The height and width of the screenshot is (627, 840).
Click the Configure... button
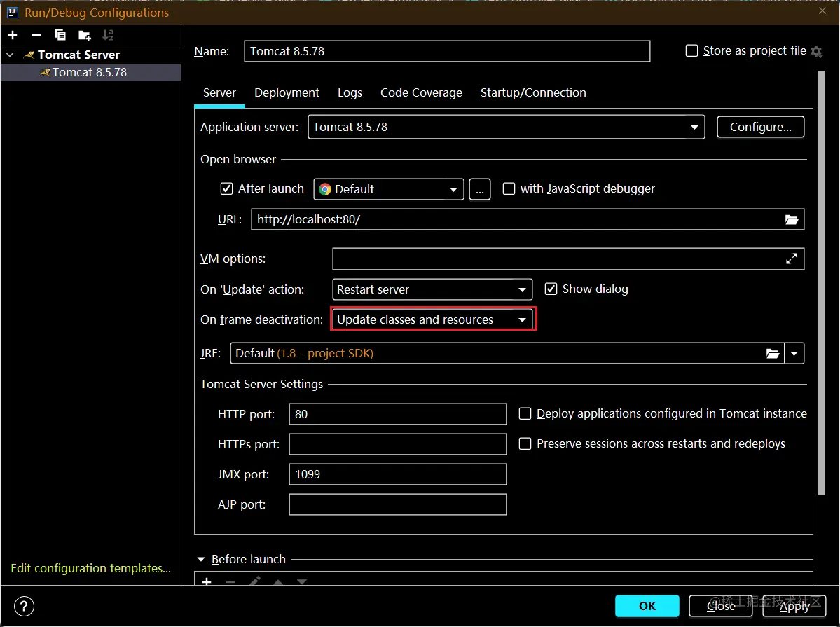(761, 127)
